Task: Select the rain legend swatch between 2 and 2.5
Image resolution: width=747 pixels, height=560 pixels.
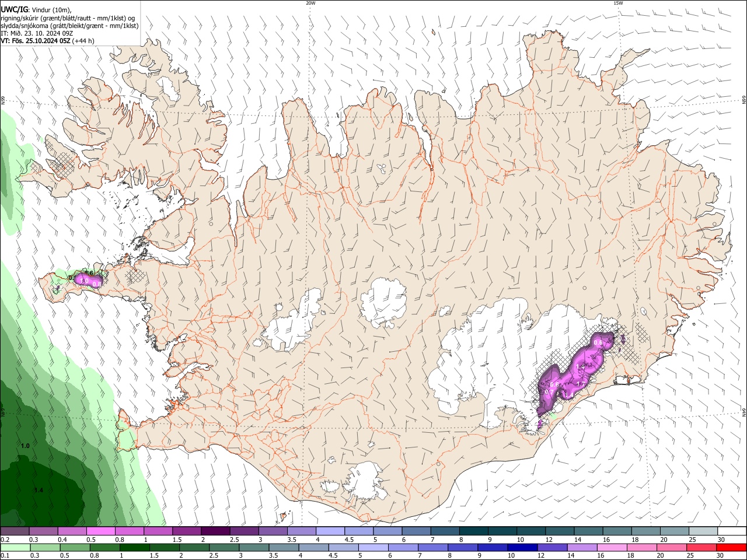Action: point(194,547)
